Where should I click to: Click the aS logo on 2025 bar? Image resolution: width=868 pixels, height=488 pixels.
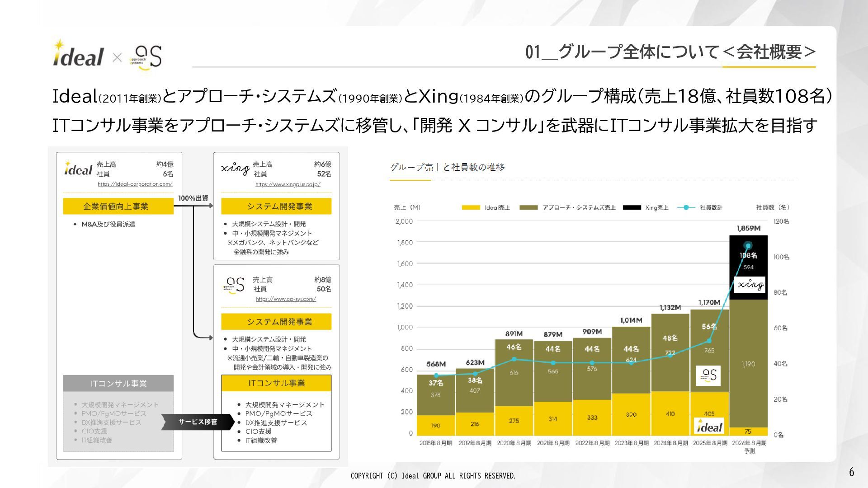(x=708, y=375)
